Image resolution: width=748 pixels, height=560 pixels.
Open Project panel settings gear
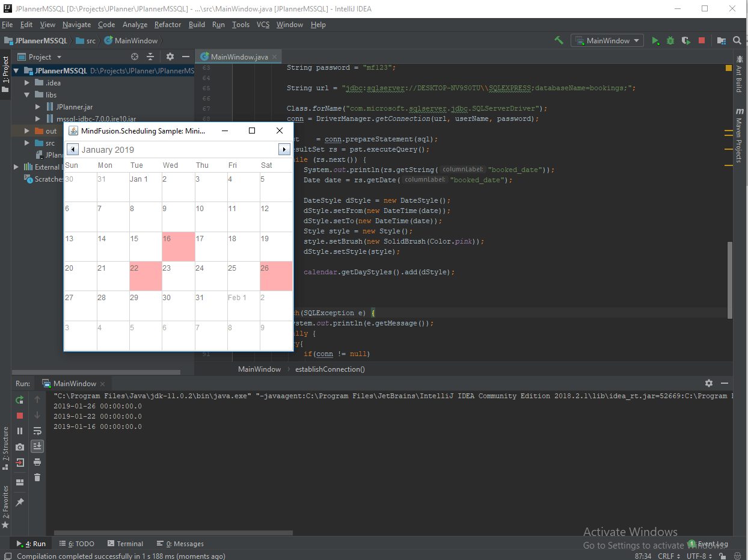pyautogui.click(x=170, y=57)
